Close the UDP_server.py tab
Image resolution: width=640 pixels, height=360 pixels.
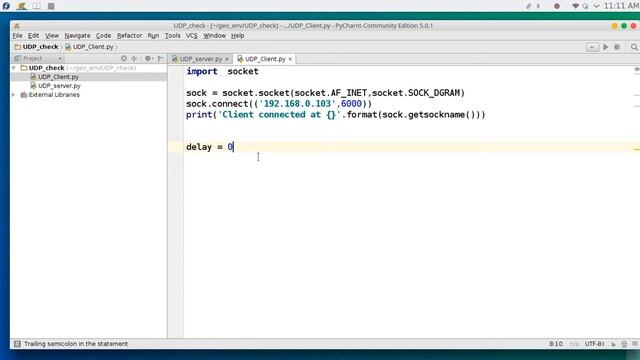click(227, 59)
